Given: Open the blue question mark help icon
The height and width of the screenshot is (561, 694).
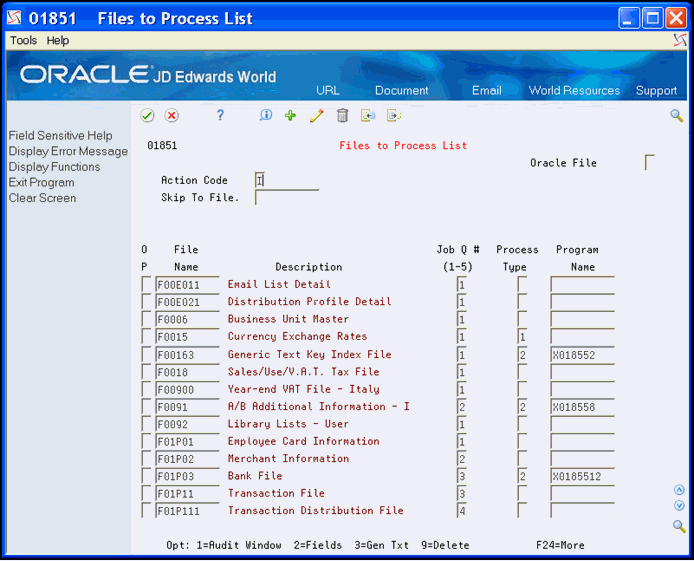Looking at the screenshot, I should (x=220, y=116).
